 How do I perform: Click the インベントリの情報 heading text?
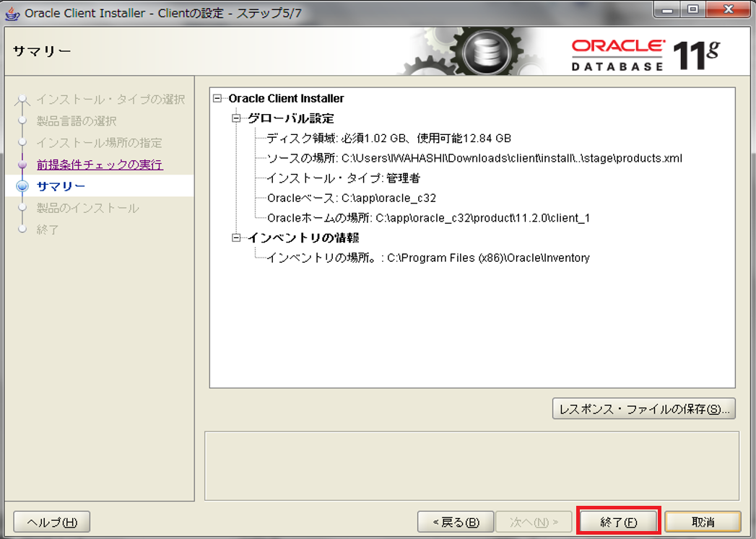point(303,237)
